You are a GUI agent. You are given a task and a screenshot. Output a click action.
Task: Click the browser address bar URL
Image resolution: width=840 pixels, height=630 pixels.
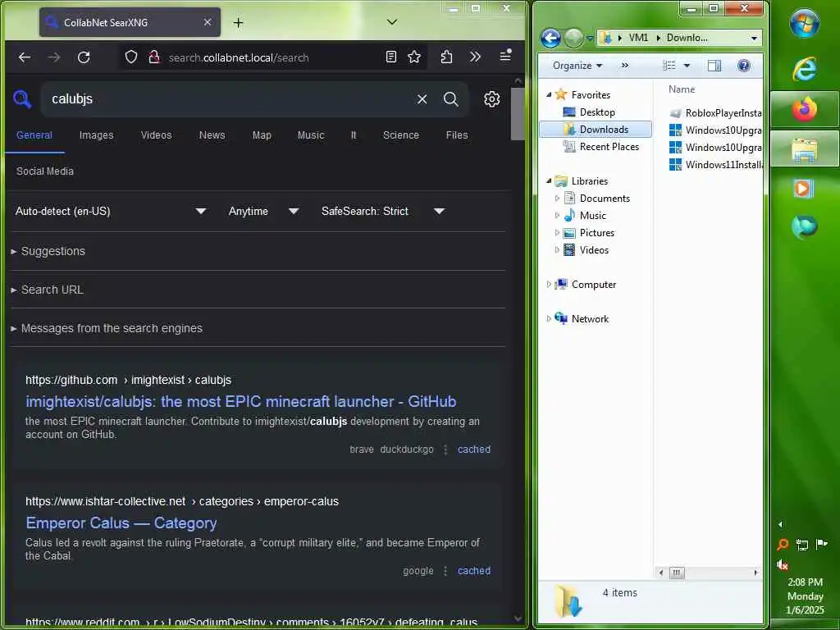click(239, 57)
